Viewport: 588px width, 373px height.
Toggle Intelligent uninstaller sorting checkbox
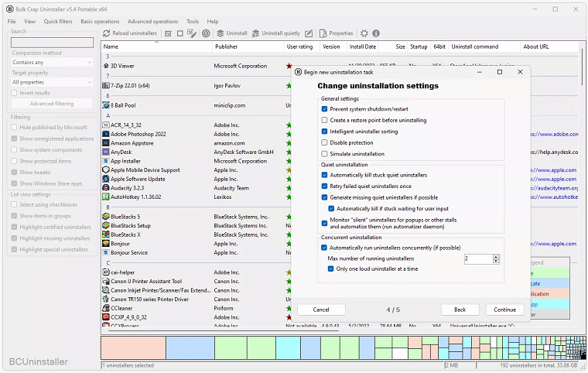pos(324,132)
